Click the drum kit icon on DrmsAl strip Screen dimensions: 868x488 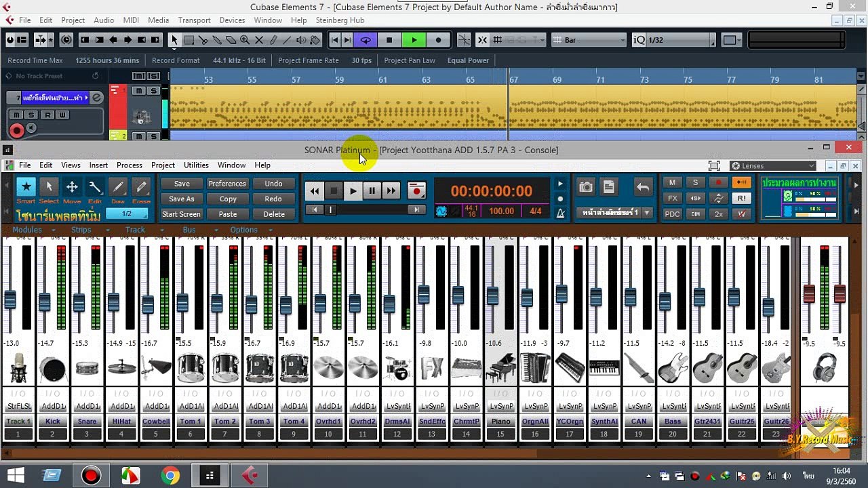click(397, 369)
